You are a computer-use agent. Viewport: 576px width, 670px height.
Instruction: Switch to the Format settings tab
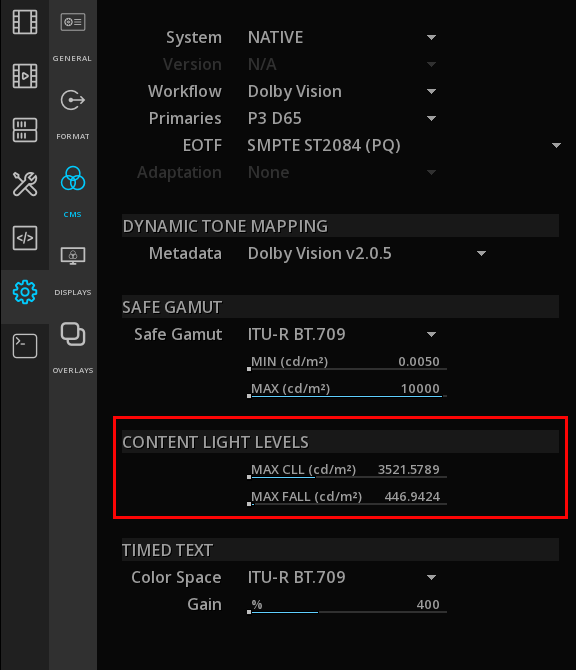coord(73,115)
